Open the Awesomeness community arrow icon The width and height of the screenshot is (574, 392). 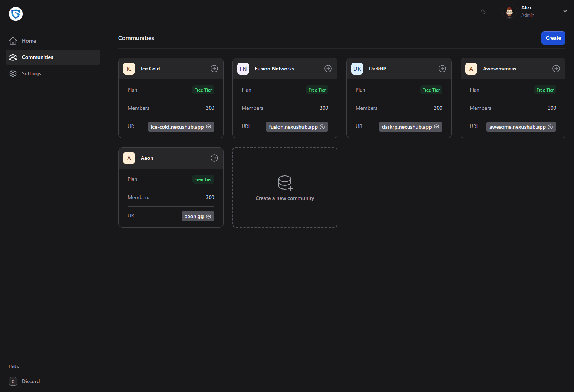tap(556, 69)
